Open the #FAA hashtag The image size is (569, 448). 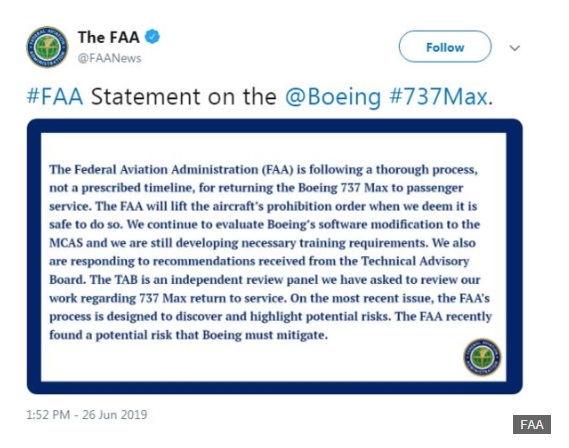coord(55,97)
